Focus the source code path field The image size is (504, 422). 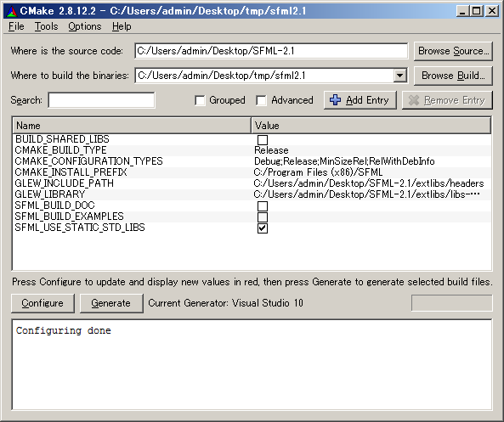click(271, 51)
